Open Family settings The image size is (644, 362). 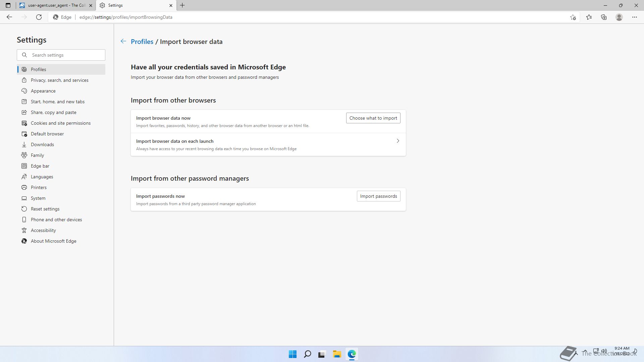(61, 155)
